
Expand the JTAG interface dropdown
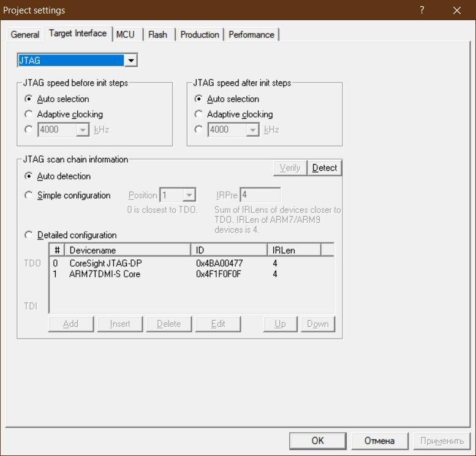tap(130, 61)
